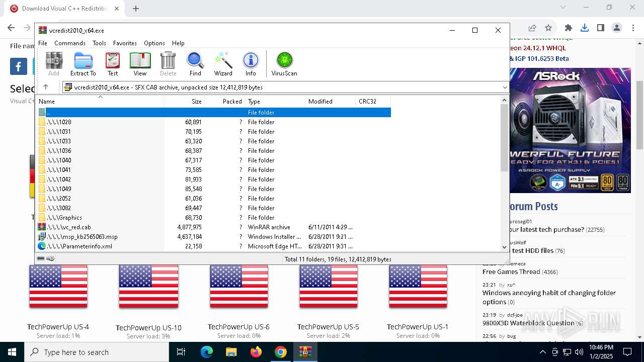
Task: Select the parent folder '..' row
Action: (214, 113)
